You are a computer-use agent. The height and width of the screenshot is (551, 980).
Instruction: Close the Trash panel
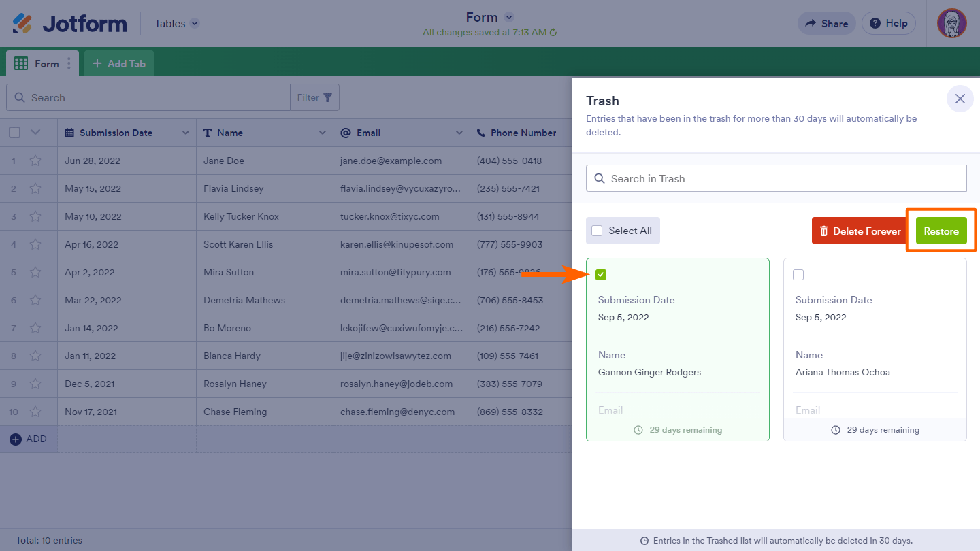[x=960, y=99]
